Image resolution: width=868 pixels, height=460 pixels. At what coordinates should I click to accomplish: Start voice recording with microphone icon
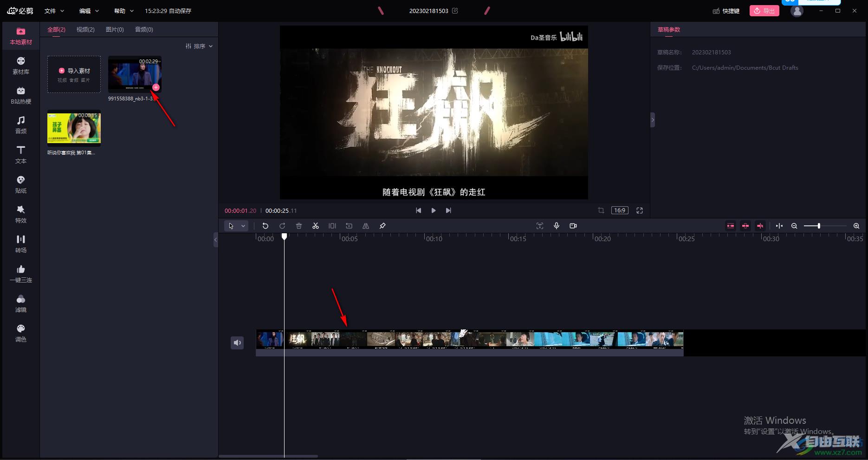pos(557,226)
